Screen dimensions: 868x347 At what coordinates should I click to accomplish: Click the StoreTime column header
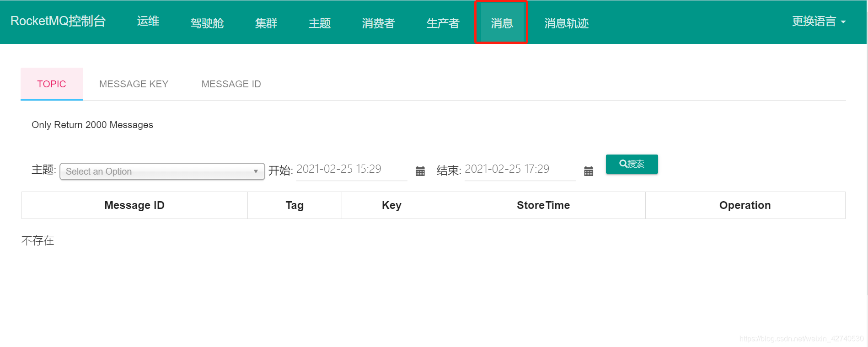[543, 205]
